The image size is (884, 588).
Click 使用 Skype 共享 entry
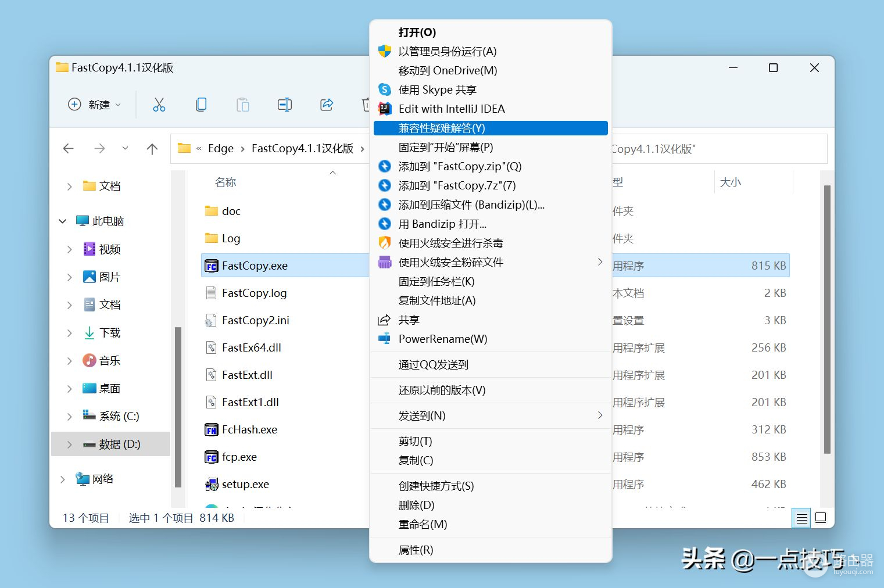point(491,90)
